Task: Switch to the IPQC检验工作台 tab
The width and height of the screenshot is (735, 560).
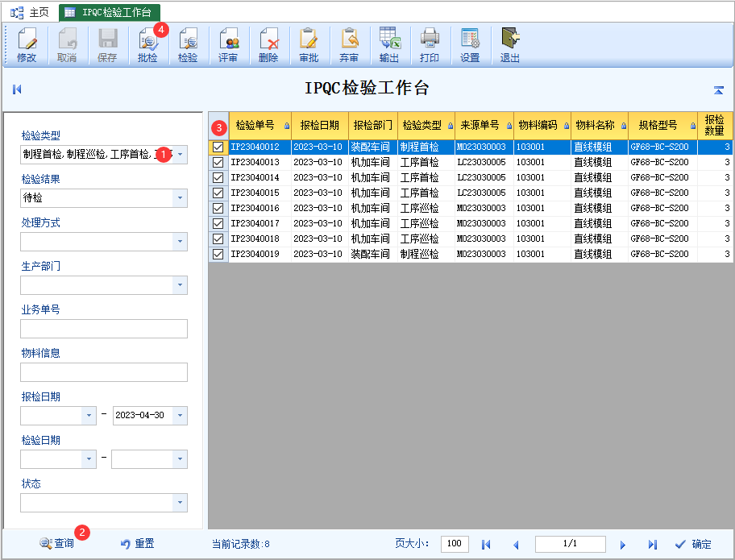Action: (110, 13)
